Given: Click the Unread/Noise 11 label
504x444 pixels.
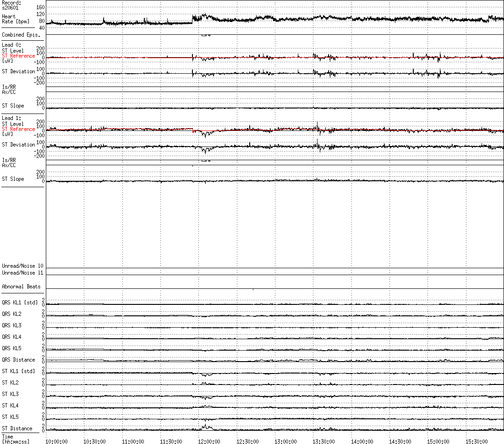Looking at the screenshot, I should [x=22, y=273].
